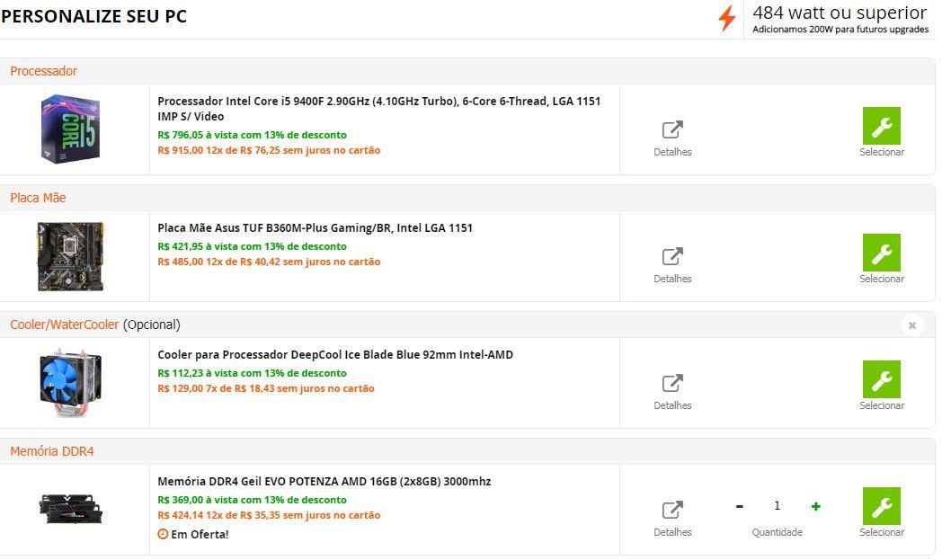The width and height of the screenshot is (951, 560).
Task: Open the Processador Intel Core i5 9400F title
Action: 379,109
